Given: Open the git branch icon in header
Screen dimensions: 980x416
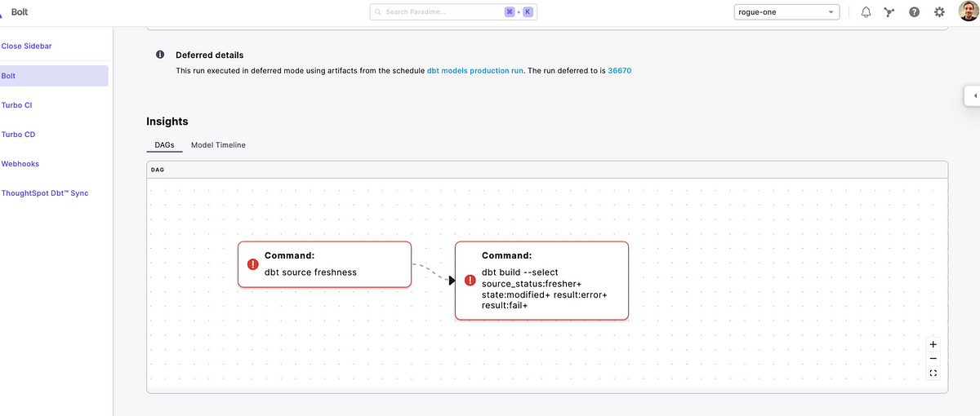Looking at the screenshot, I should 889,12.
